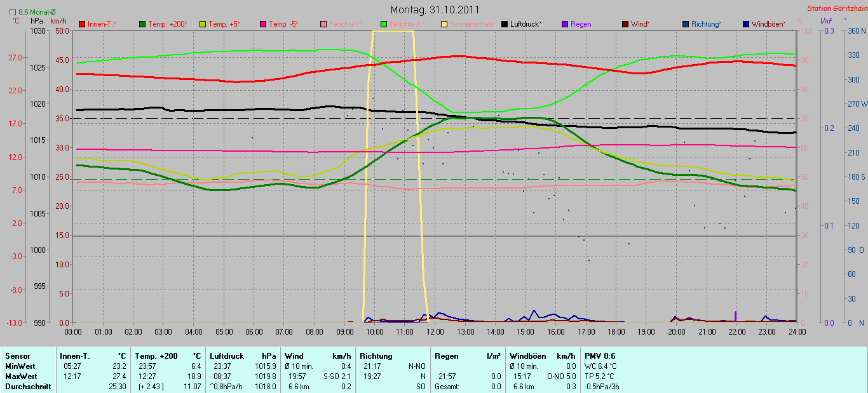
Task: Click the red Innen-T. legend square
Action: [x=82, y=24]
